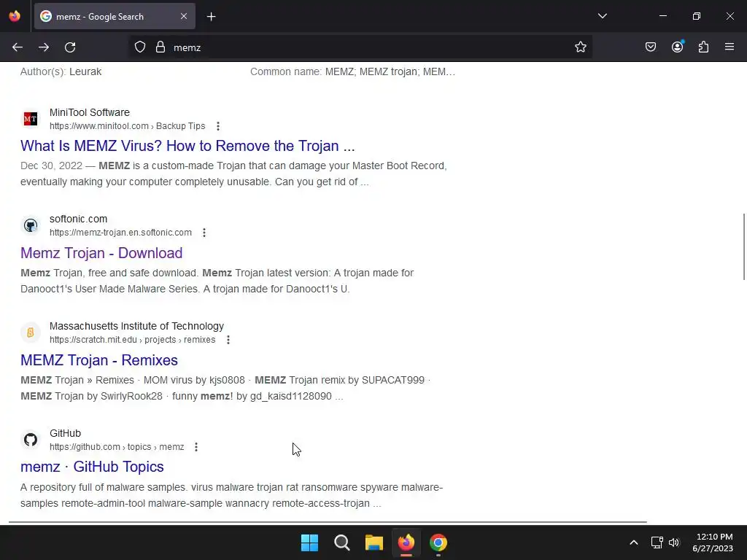Click the site security padlock icon
The width and height of the screenshot is (747, 560).
click(x=160, y=47)
